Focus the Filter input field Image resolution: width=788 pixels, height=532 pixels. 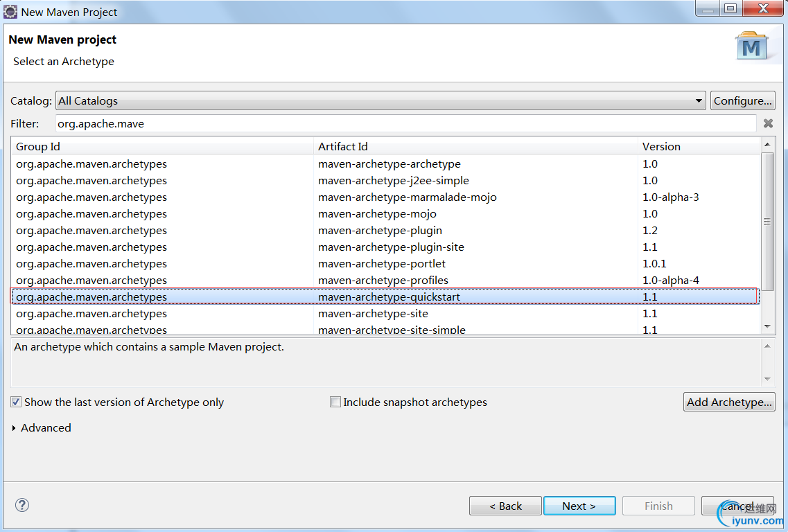pos(405,123)
